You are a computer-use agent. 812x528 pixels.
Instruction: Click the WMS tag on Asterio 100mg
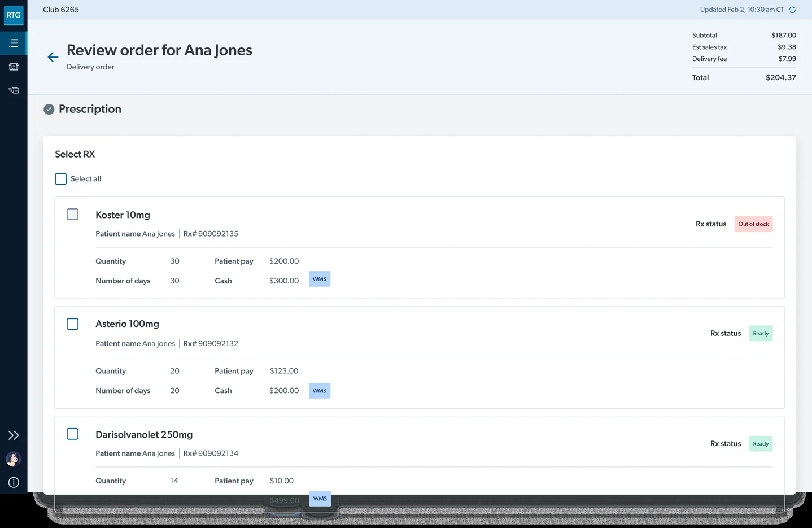point(320,391)
